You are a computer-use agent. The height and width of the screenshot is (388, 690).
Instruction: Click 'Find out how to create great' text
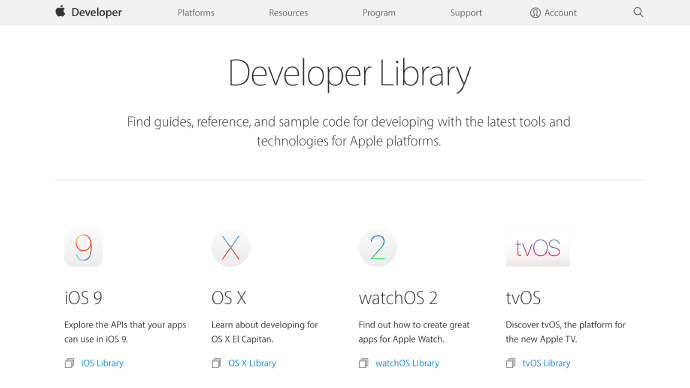click(x=414, y=325)
